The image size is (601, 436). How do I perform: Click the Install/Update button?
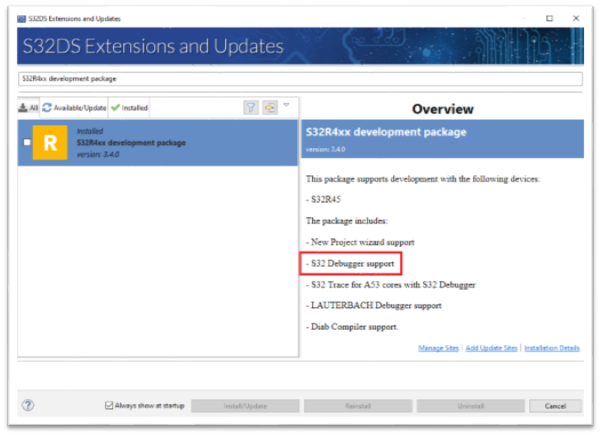245,406
